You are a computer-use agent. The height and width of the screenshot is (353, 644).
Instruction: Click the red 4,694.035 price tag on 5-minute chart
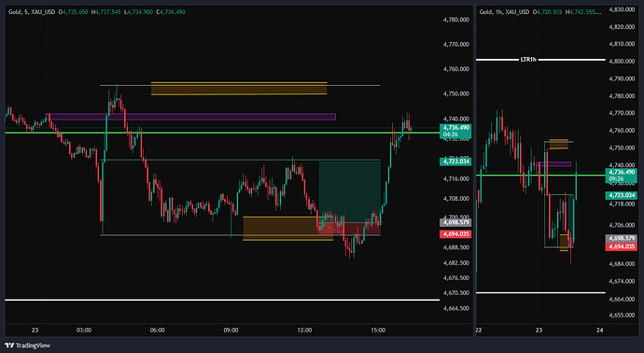(x=455, y=233)
